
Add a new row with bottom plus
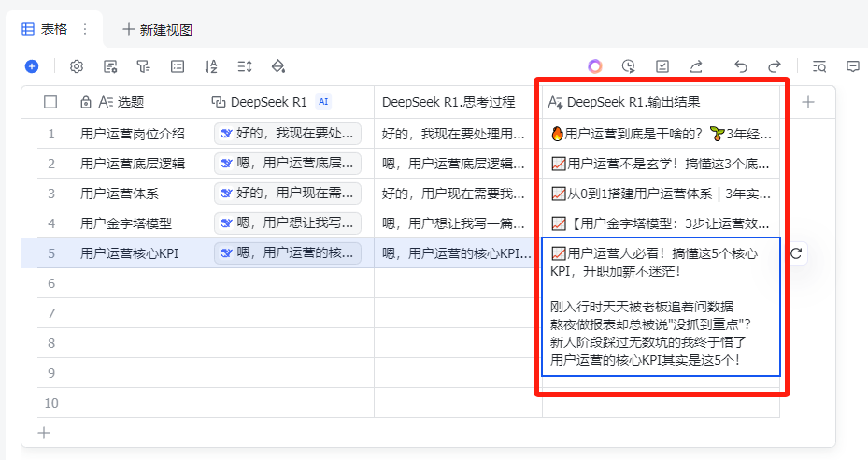click(x=44, y=433)
